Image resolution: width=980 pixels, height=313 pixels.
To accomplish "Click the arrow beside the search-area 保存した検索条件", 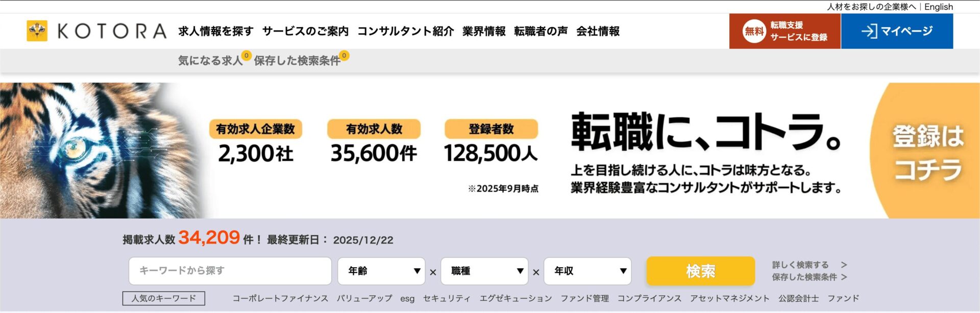I will pyautogui.click(x=844, y=277).
